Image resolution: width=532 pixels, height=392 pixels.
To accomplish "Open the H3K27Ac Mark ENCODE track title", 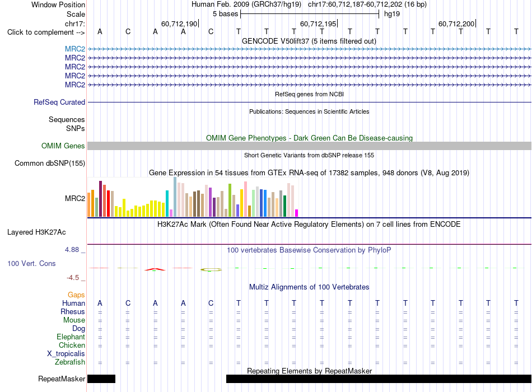I will [309, 225].
